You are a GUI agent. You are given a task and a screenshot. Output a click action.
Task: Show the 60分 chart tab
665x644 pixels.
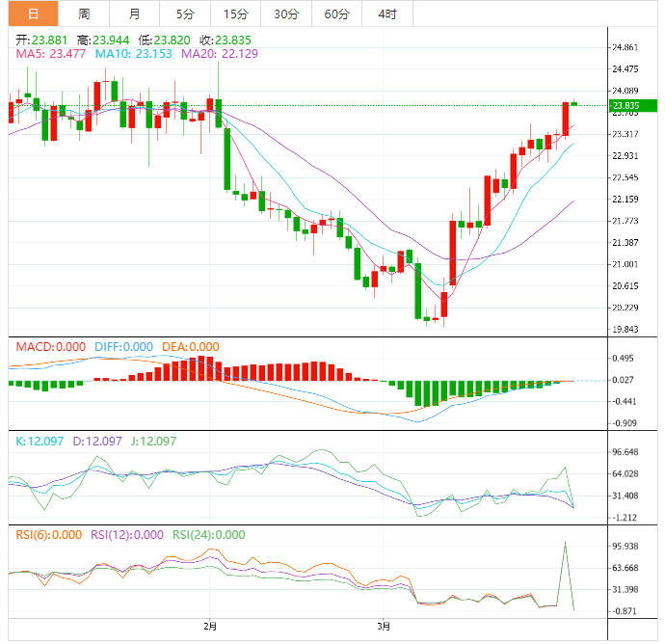[337, 13]
